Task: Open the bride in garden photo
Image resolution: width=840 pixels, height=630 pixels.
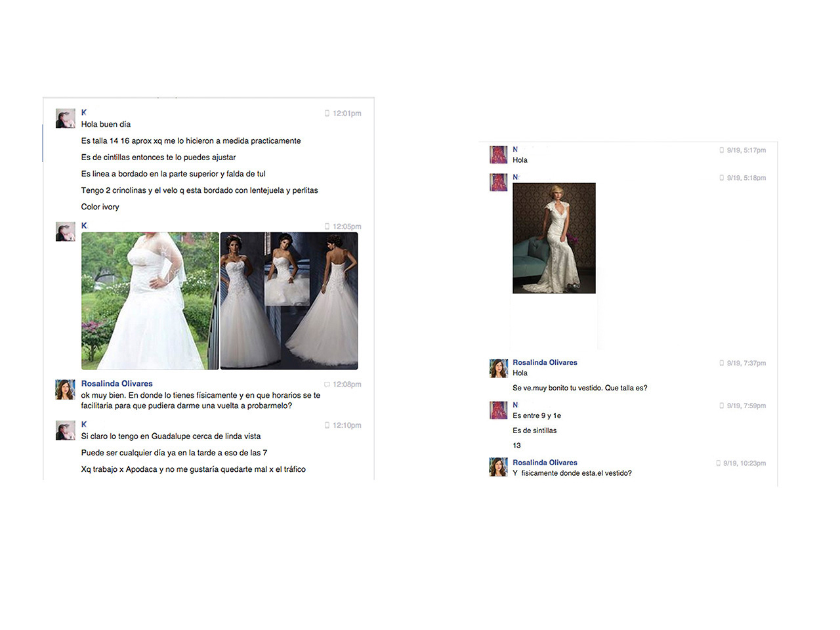Action: (x=150, y=301)
